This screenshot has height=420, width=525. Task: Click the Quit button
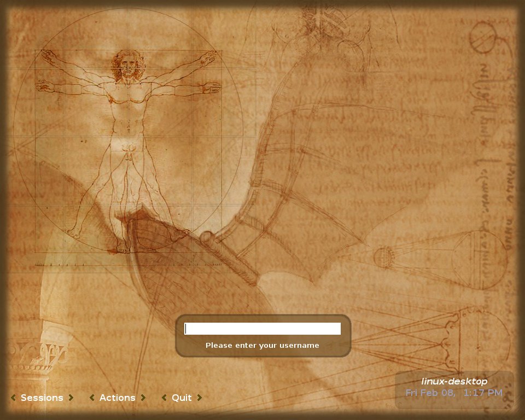point(182,398)
